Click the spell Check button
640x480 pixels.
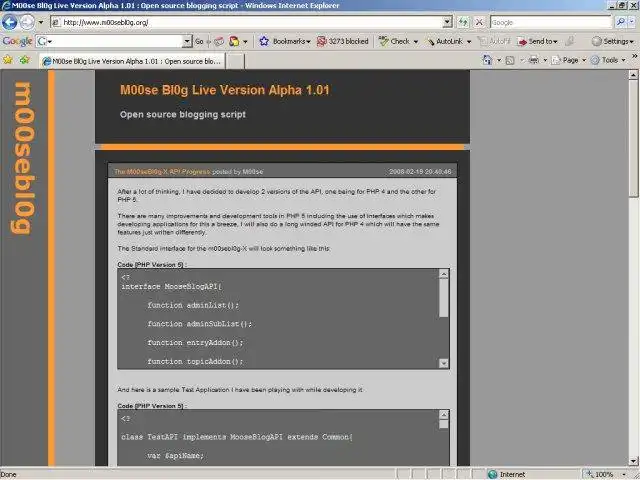pyautogui.click(x=394, y=41)
